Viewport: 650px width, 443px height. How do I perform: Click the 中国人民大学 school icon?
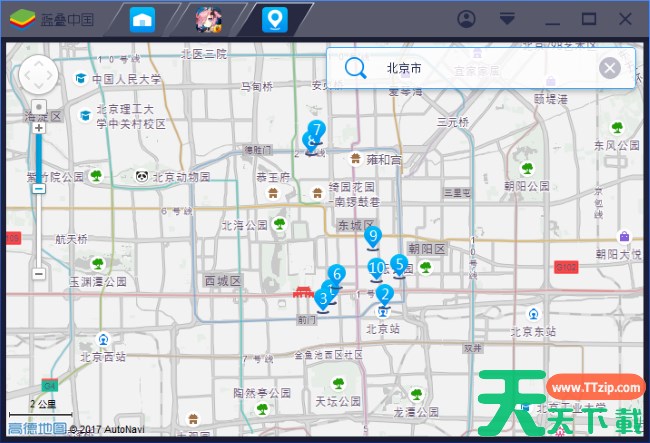[x=80, y=78]
